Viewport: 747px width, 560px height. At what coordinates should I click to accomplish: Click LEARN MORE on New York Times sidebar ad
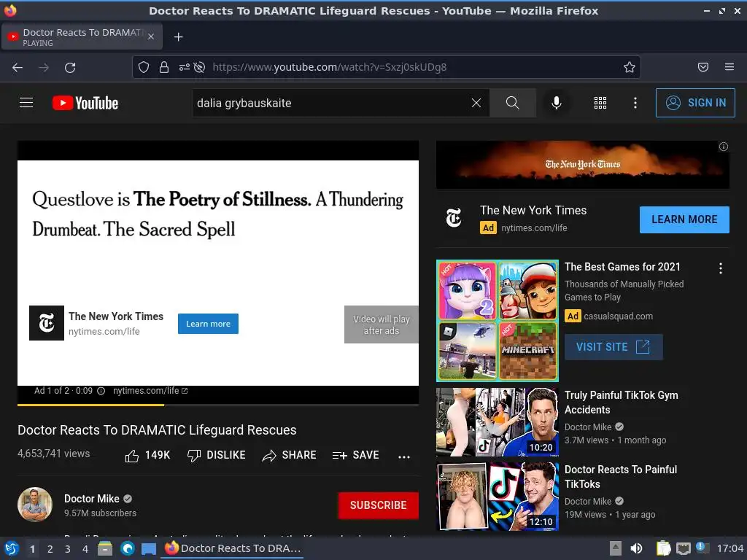684,219
